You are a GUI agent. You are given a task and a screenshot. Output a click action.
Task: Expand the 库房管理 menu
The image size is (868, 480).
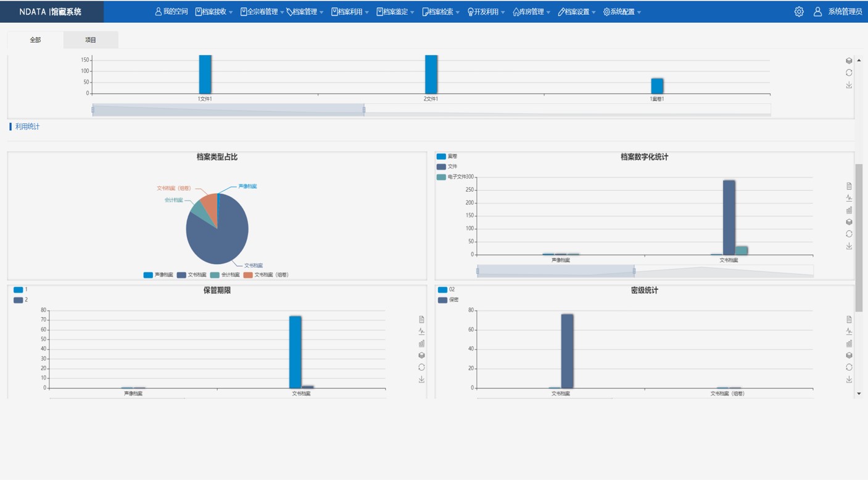coord(532,12)
